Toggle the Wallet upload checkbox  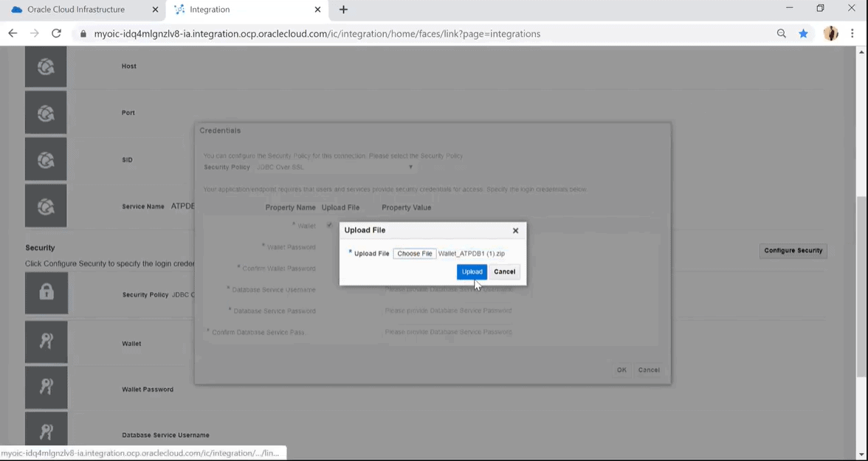pyautogui.click(x=329, y=225)
